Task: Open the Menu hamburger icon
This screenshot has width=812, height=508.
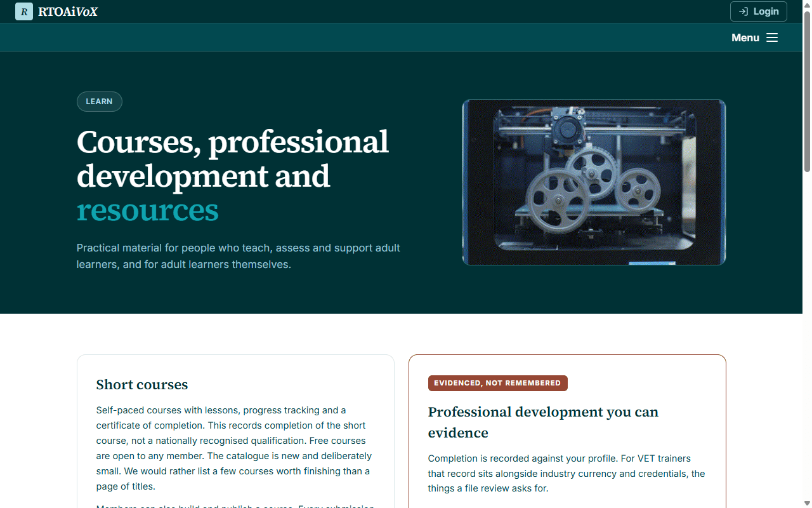Action: (x=772, y=37)
